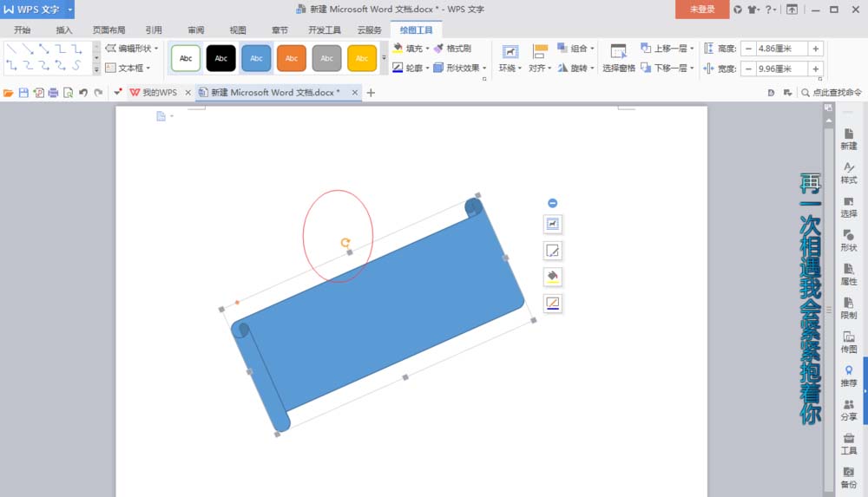Click the format painter 格式刷 icon
Viewport: 868px width, 497px height.
tap(453, 49)
